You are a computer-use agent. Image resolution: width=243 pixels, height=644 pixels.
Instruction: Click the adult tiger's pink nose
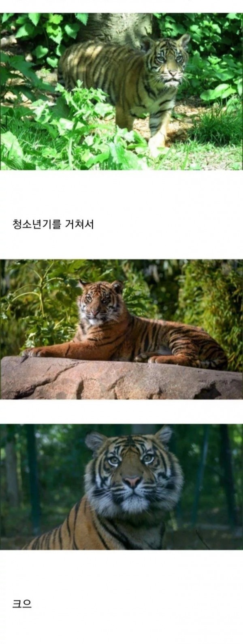(x=132, y=481)
